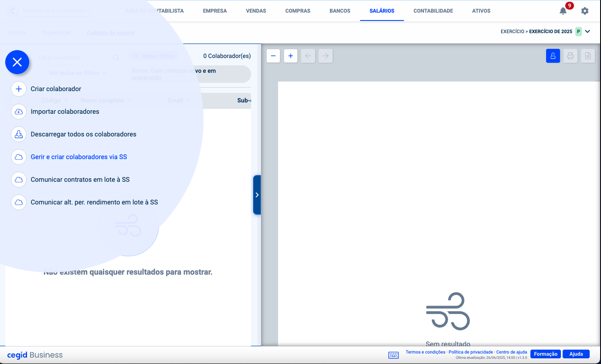Open Gerir e criar colaboradores via SS

[x=79, y=157]
